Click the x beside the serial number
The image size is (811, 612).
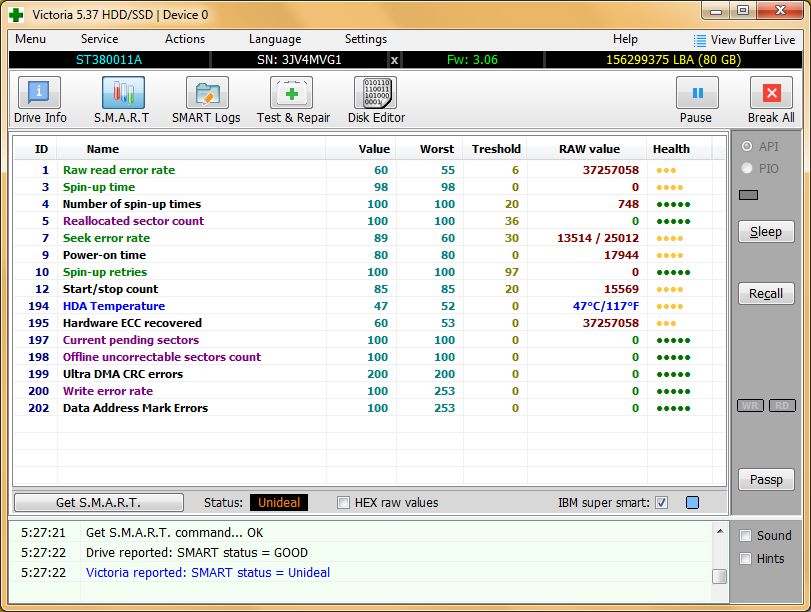click(x=394, y=60)
